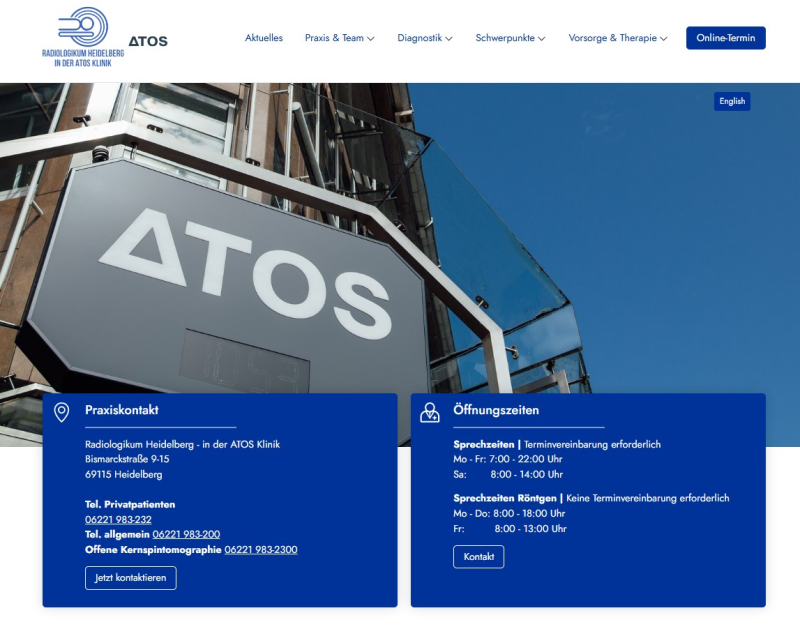
Task: Expand the Vorsorge & Therapie chevron
Action: [664, 39]
